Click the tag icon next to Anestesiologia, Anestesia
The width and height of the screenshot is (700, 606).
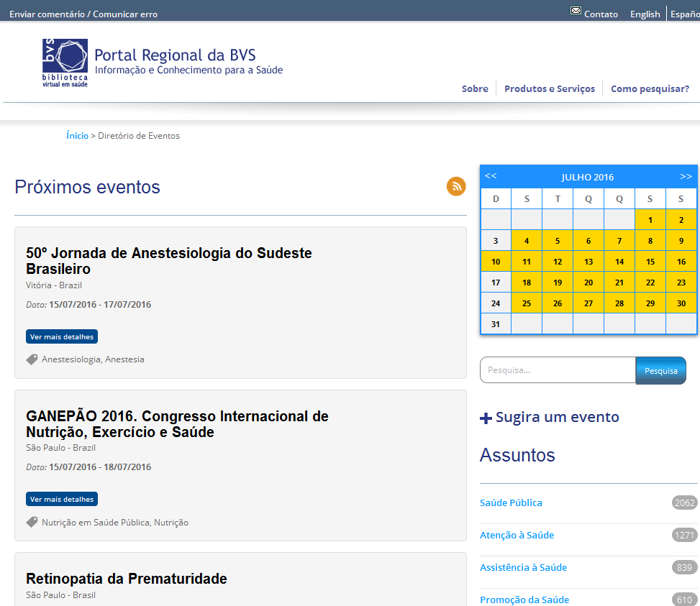point(32,359)
